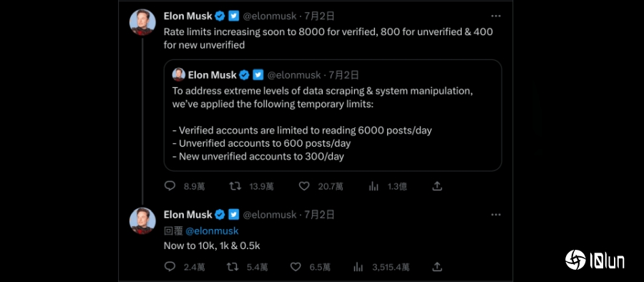Open the quoted tweet about temporary limits
The image size is (644, 282).
[x=333, y=115]
